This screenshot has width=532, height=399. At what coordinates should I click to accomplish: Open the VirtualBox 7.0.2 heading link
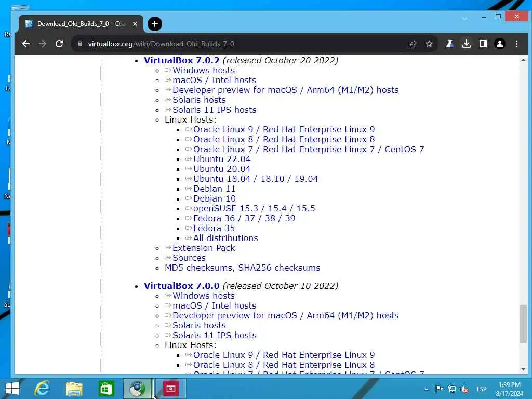point(181,60)
